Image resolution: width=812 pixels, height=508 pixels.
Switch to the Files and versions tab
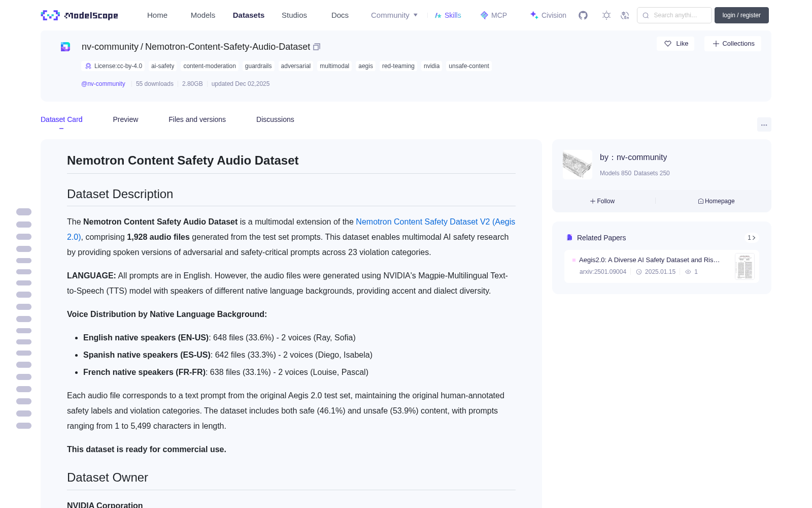[x=197, y=119]
